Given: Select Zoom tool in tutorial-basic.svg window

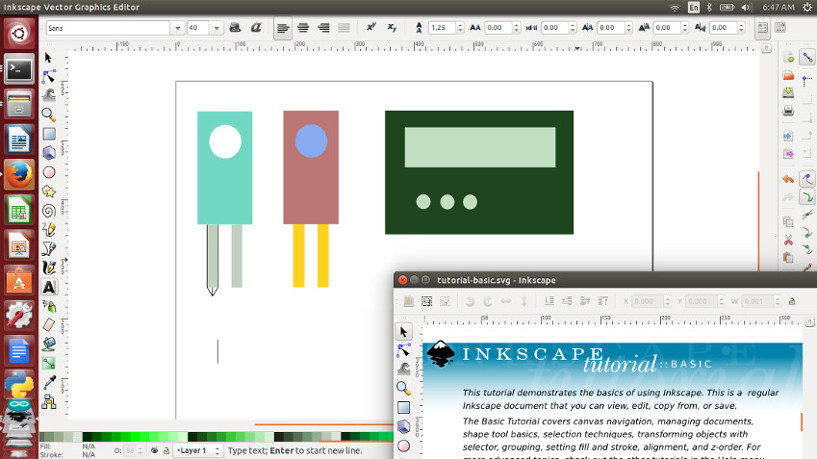Looking at the screenshot, I should coord(403,388).
